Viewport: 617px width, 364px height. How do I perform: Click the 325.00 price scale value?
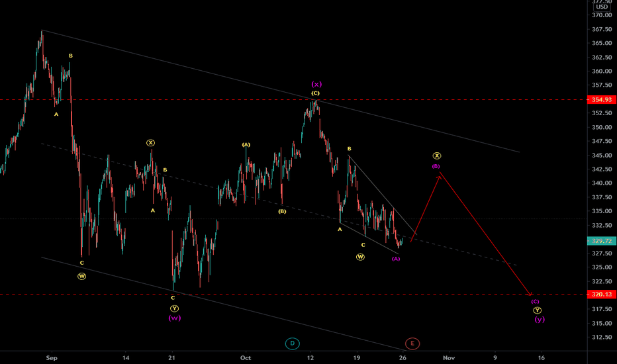[602, 267]
